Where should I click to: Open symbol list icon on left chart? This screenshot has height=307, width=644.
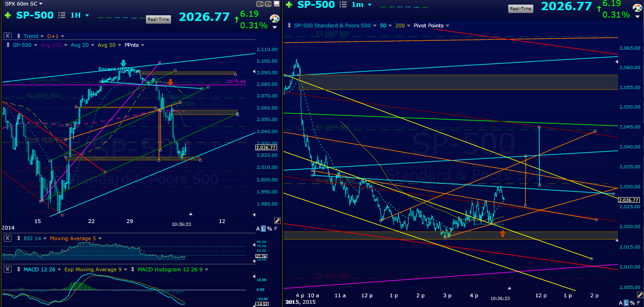pyautogui.click(x=62, y=15)
